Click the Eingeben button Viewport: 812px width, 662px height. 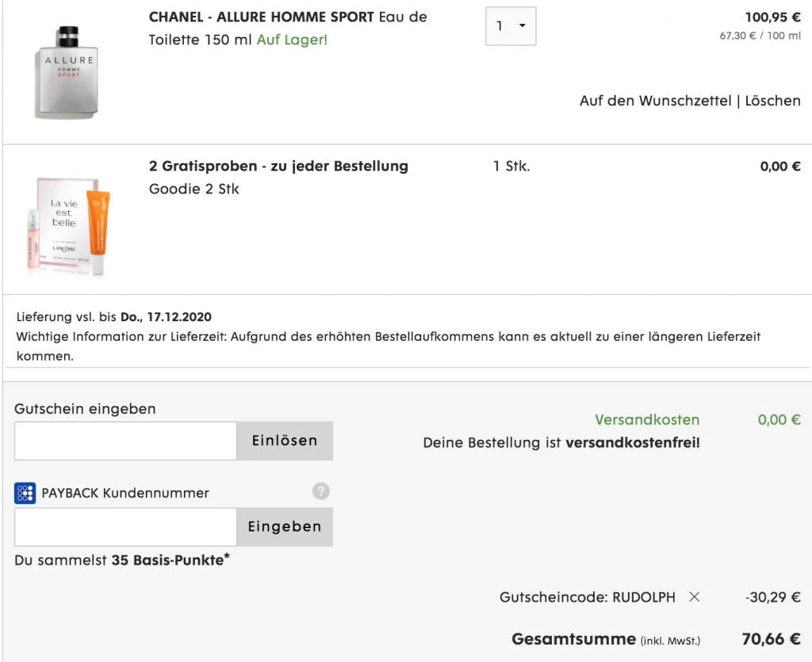point(285,526)
